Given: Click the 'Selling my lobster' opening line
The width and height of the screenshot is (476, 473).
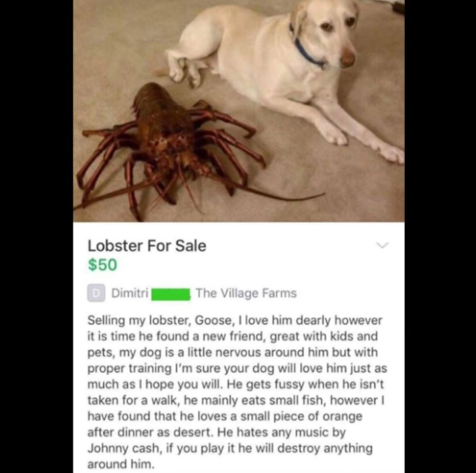Looking at the screenshot, I should 139,320.
